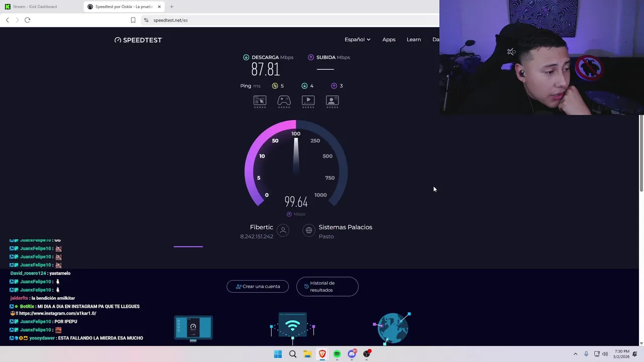Open Historial de resultados

pos(328,287)
